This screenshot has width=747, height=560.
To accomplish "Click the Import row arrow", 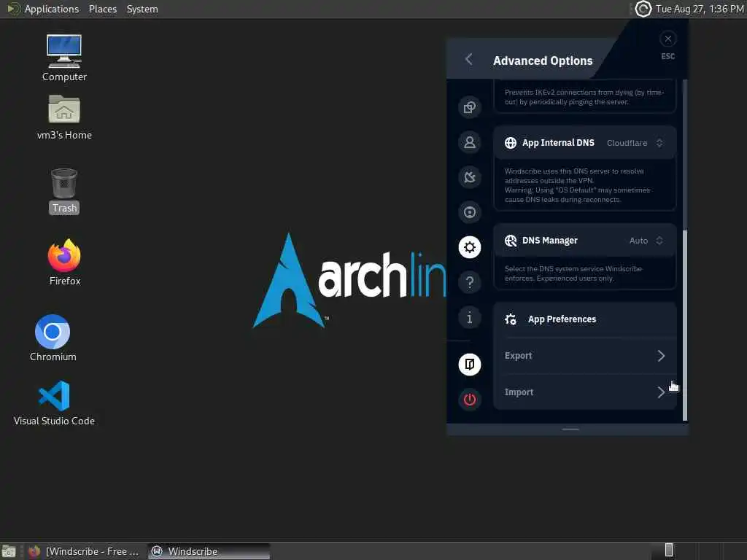I will pos(661,392).
